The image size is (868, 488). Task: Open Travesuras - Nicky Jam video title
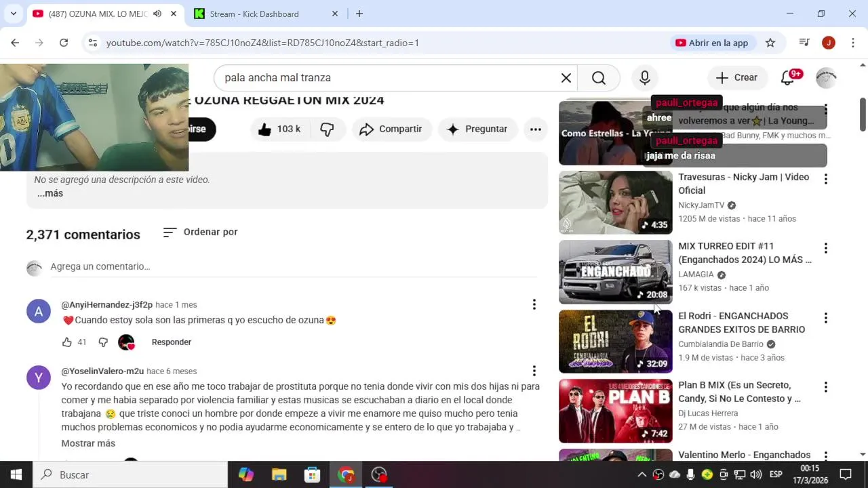744,184
